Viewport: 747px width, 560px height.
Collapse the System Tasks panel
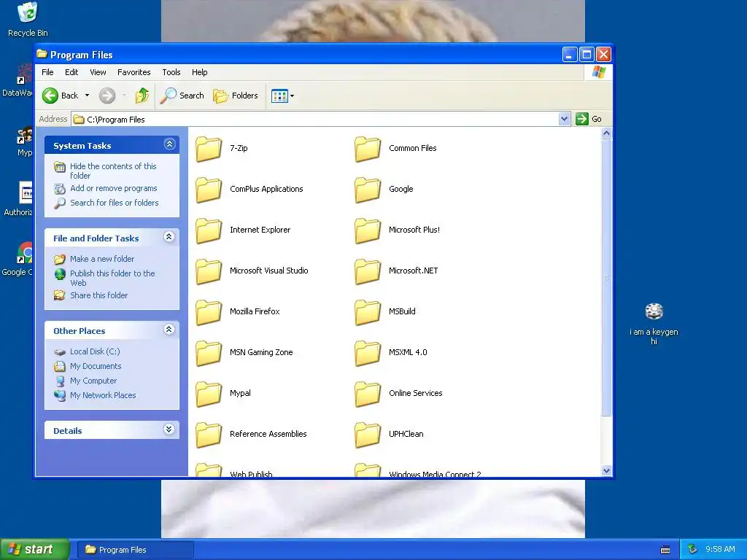tap(169, 144)
